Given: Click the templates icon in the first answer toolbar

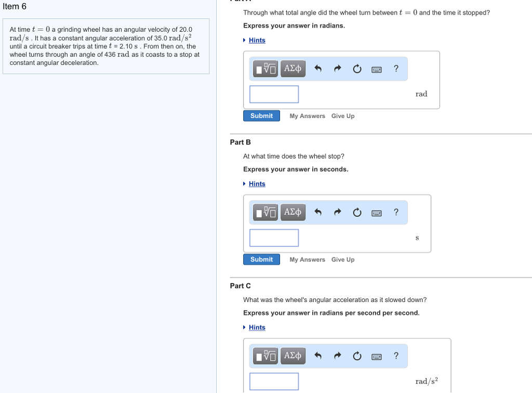Looking at the screenshot, I should point(266,69).
